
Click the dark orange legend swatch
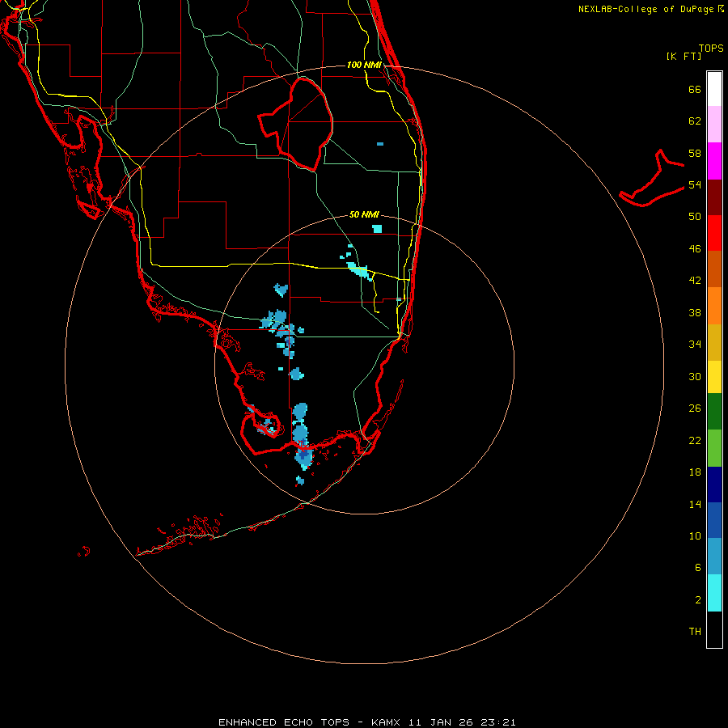click(x=714, y=269)
